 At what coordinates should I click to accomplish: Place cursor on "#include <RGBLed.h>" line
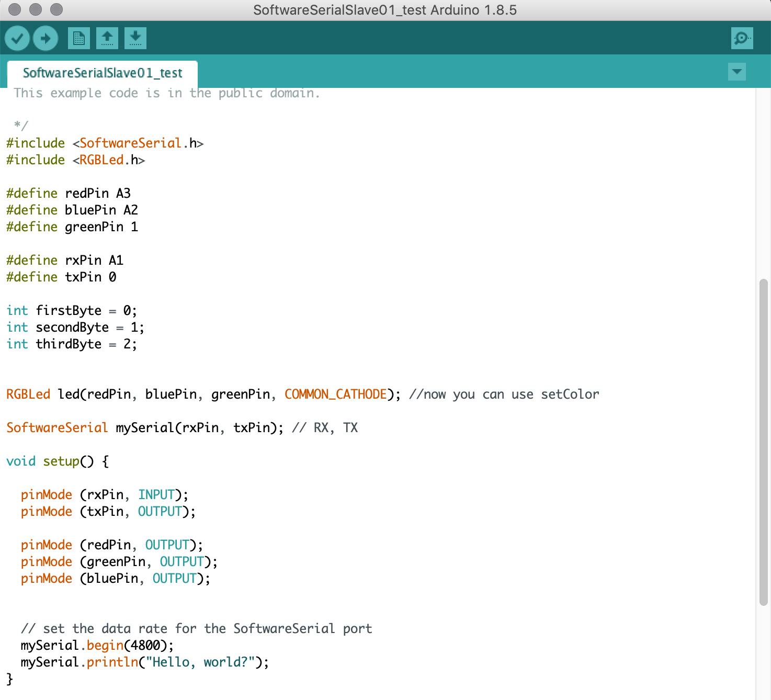[x=76, y=160]
